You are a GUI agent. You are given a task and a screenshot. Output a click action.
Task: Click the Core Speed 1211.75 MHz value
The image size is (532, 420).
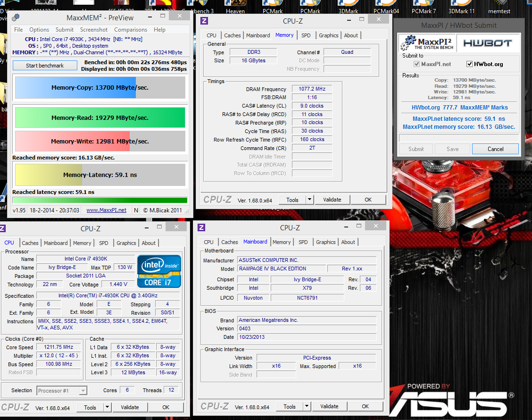pyautogui.click(x=58, y=347)
